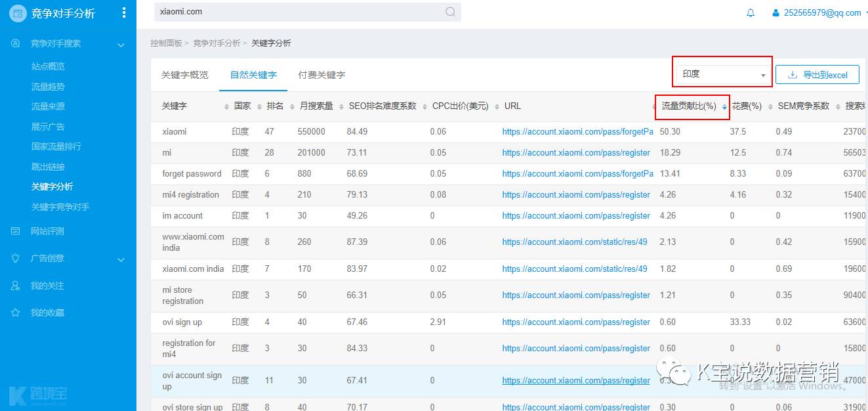Open the URL link in the forget password row

coord(578,173)
